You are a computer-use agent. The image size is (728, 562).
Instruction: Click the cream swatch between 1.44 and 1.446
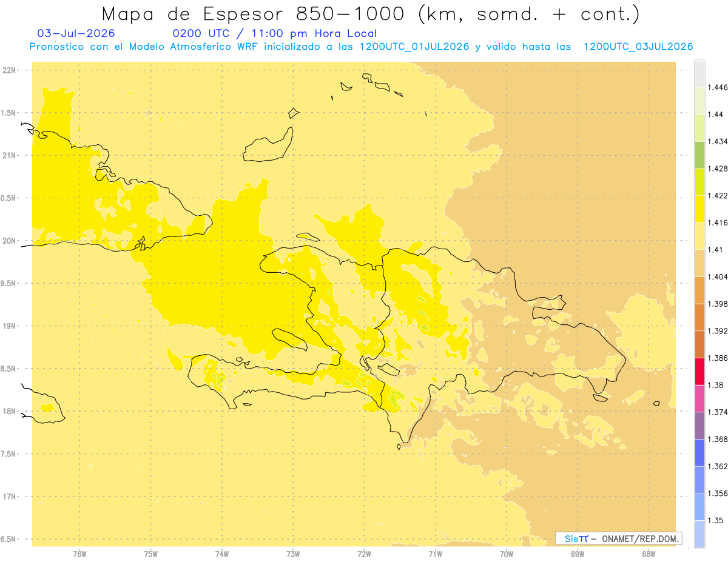click(699, 101)
